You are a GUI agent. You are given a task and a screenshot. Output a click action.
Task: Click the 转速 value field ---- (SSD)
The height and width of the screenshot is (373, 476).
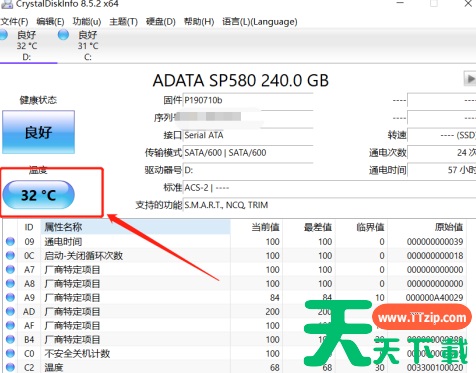[x=442, y=135]
